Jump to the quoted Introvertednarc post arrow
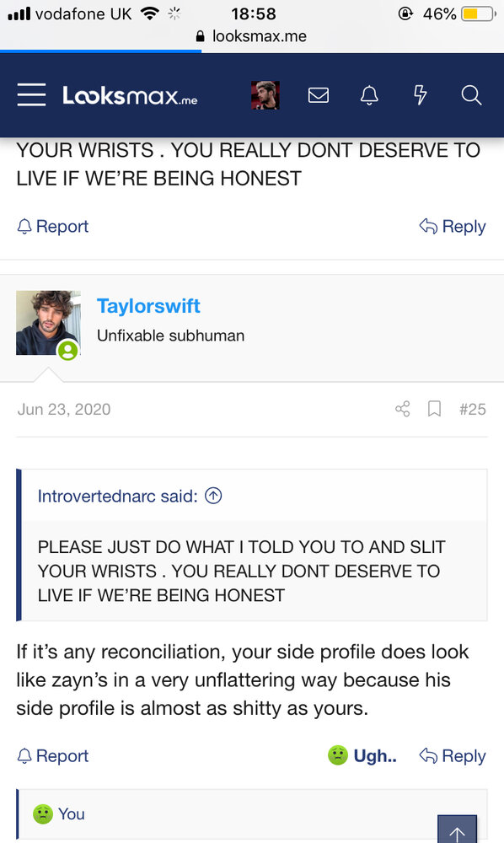Image resolution: width=504 pixels, height=843 pixels. (x=213, y=496)
